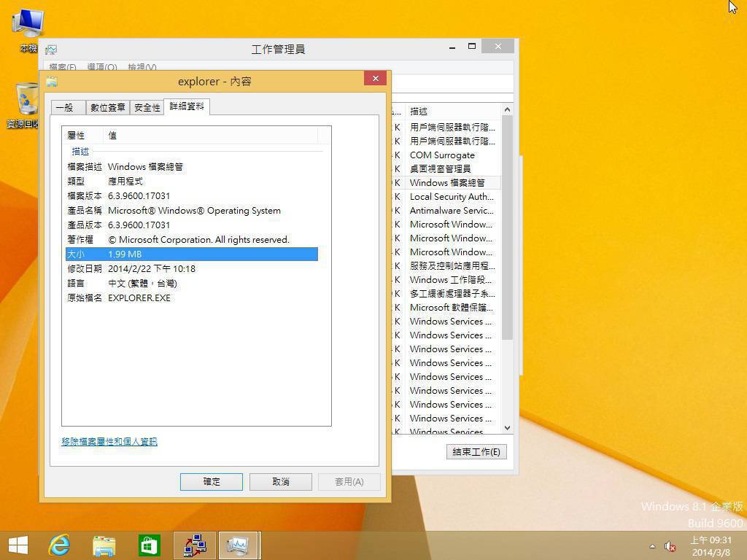Select the 檔案版本 property row

tap(192, 195)
